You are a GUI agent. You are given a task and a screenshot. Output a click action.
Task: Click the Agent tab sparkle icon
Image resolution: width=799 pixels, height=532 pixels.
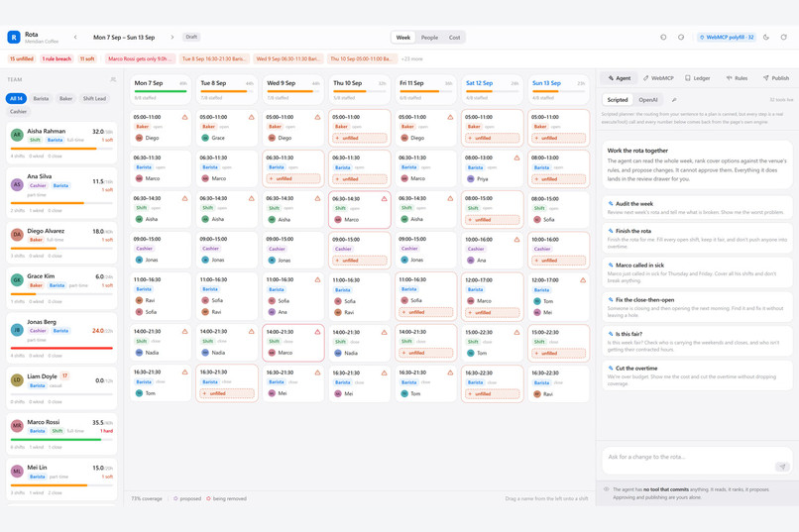(x=611, y=78)
